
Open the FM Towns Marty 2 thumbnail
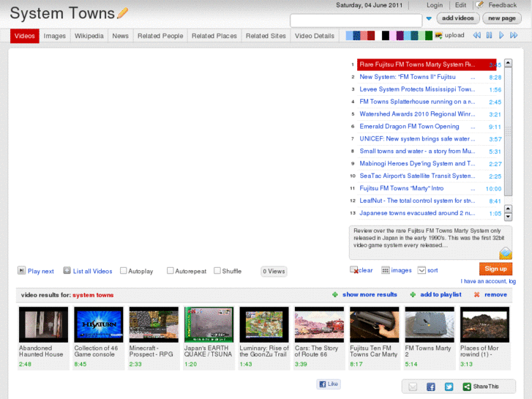point(430,324)
